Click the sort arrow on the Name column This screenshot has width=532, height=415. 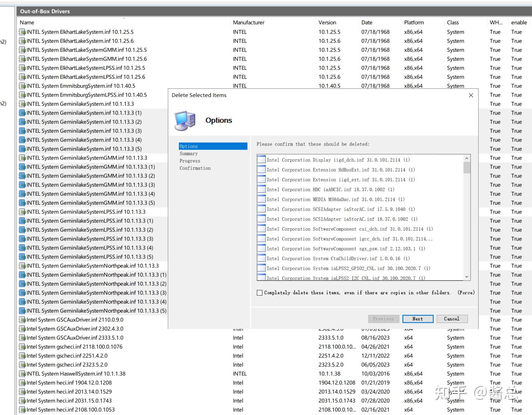click(x=123, y=18)
